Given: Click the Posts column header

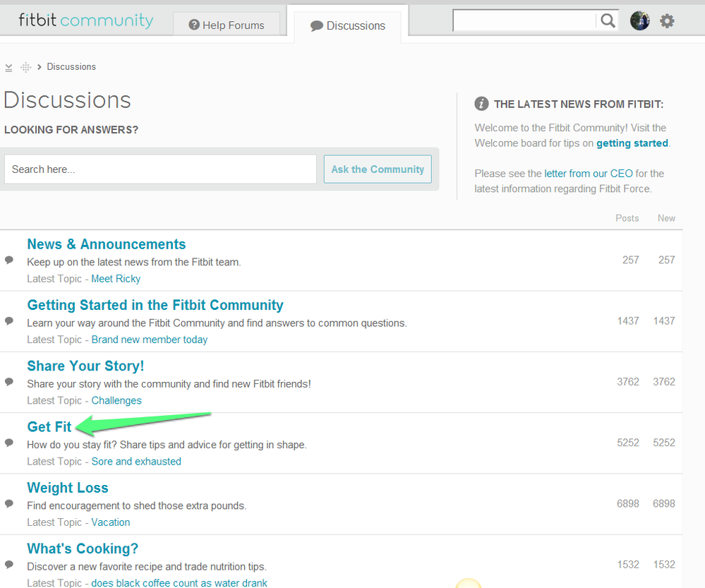Looking at the screenshot, I should coord(627,218).
